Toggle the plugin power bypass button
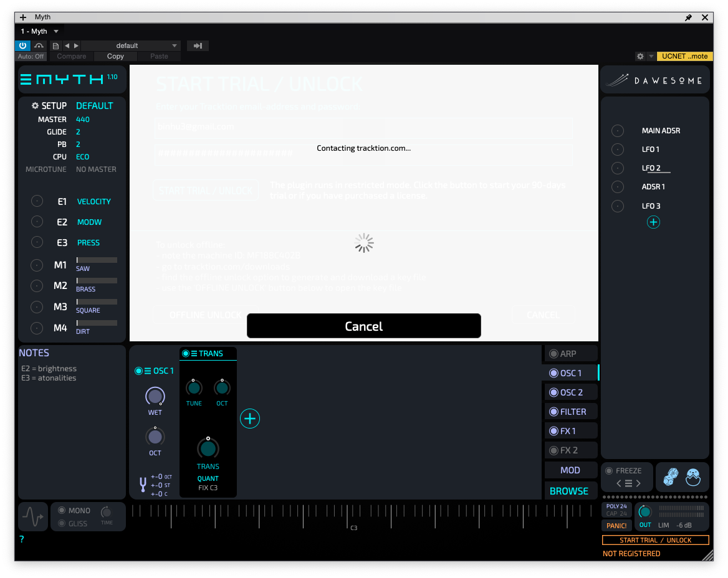728x578 pixels. [22, 45]
